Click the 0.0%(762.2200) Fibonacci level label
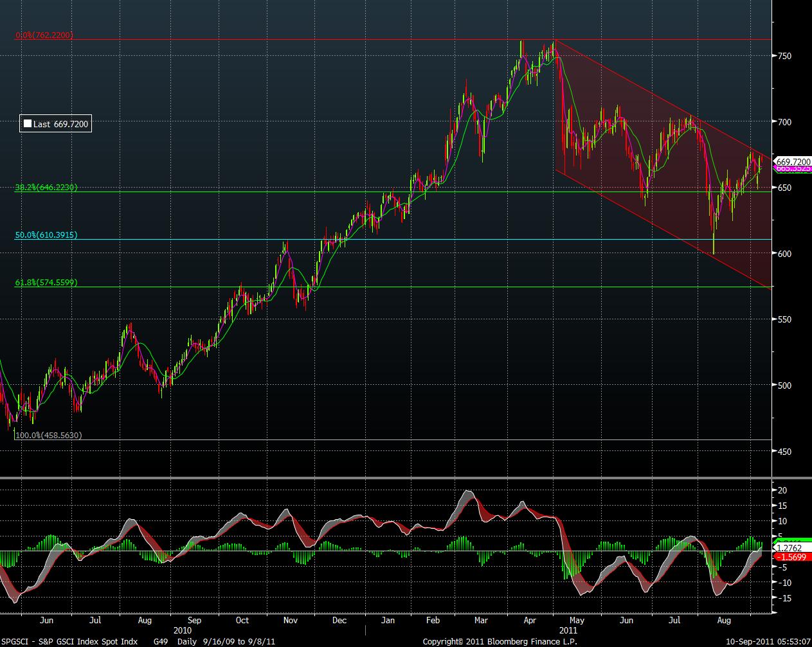The width and height of the screenshot is (812, 647). (44, 35)
